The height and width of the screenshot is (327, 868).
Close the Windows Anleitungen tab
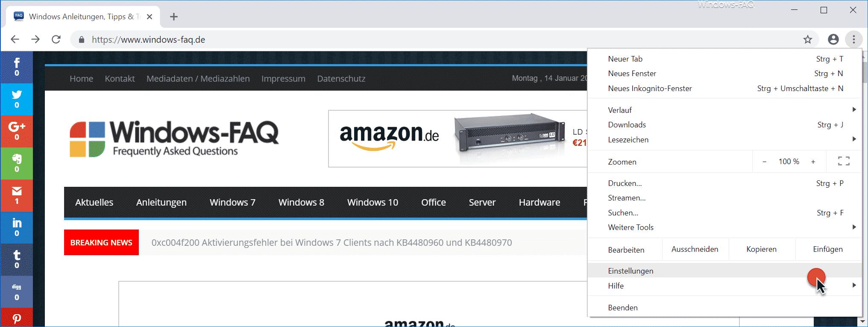(150, 17)
